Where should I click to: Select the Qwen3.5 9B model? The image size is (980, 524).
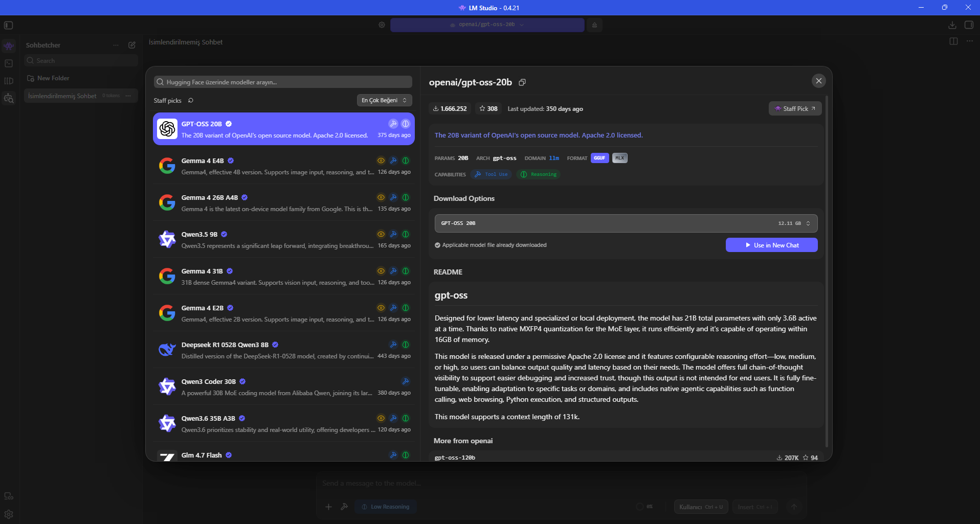pos(284,240)
